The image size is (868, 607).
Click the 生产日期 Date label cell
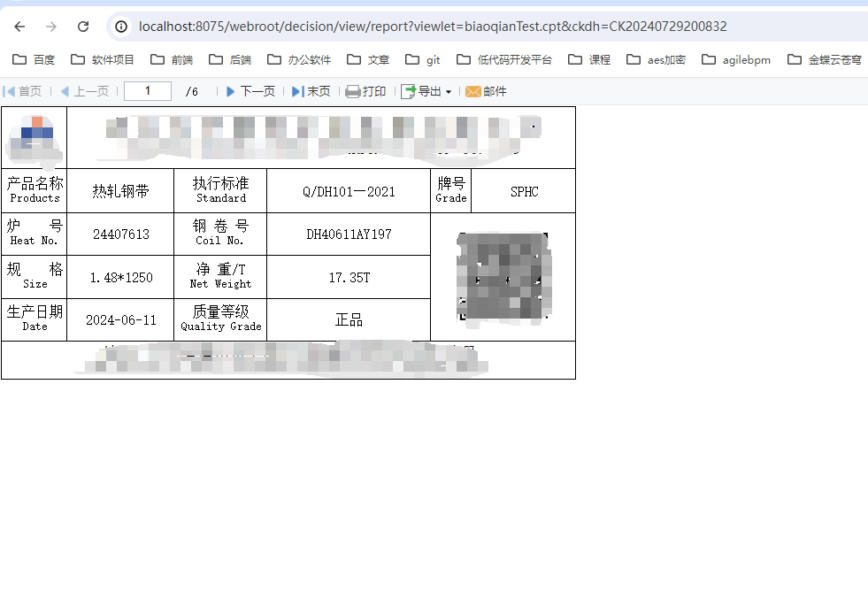[35, 319]
